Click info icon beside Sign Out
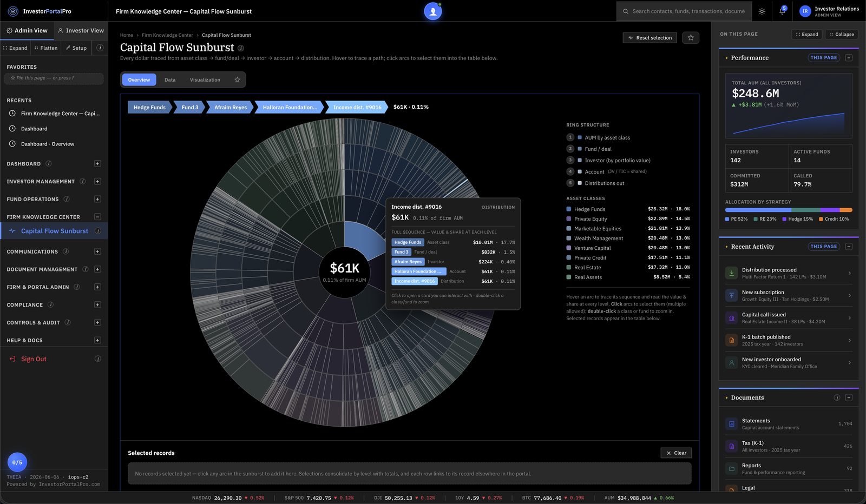866x504 pixels. (x=98, y=359)
